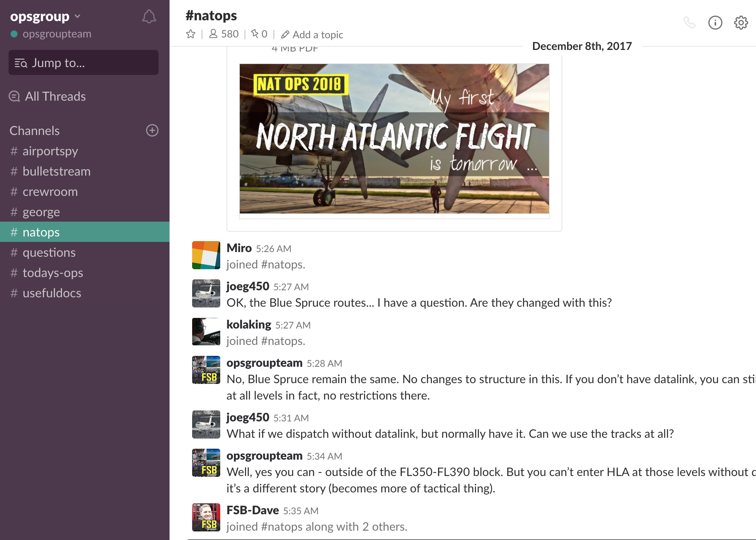The image size is (756, 540).
Task: Switch to the airportspy channel
Action: click(x=50, y=151)
